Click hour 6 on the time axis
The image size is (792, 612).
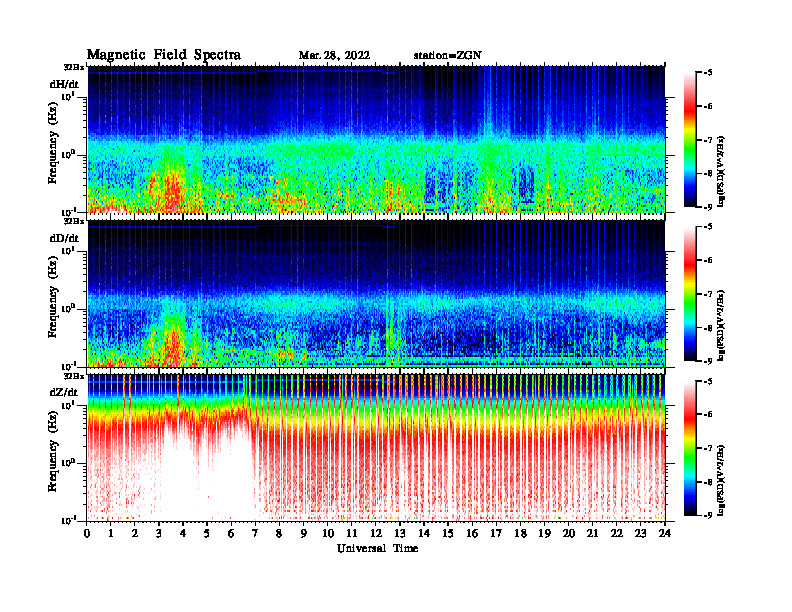coord(231,534)
